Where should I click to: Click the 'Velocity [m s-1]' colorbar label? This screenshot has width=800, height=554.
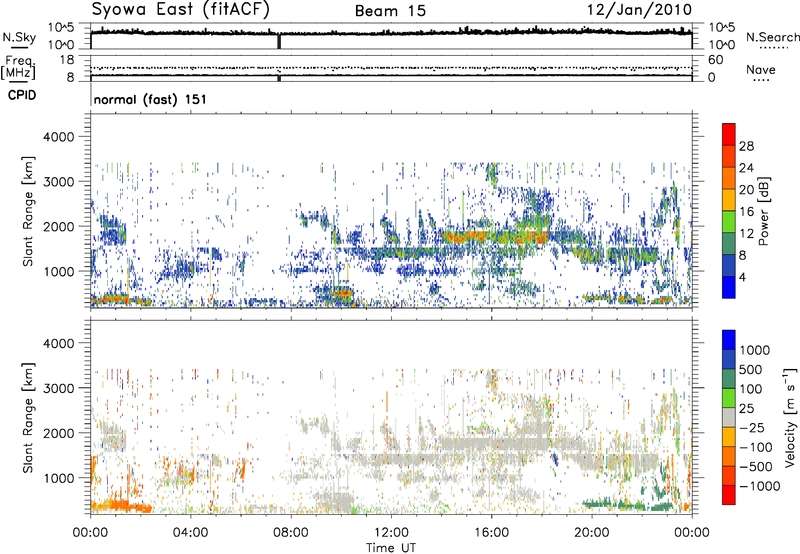point(790,417)
